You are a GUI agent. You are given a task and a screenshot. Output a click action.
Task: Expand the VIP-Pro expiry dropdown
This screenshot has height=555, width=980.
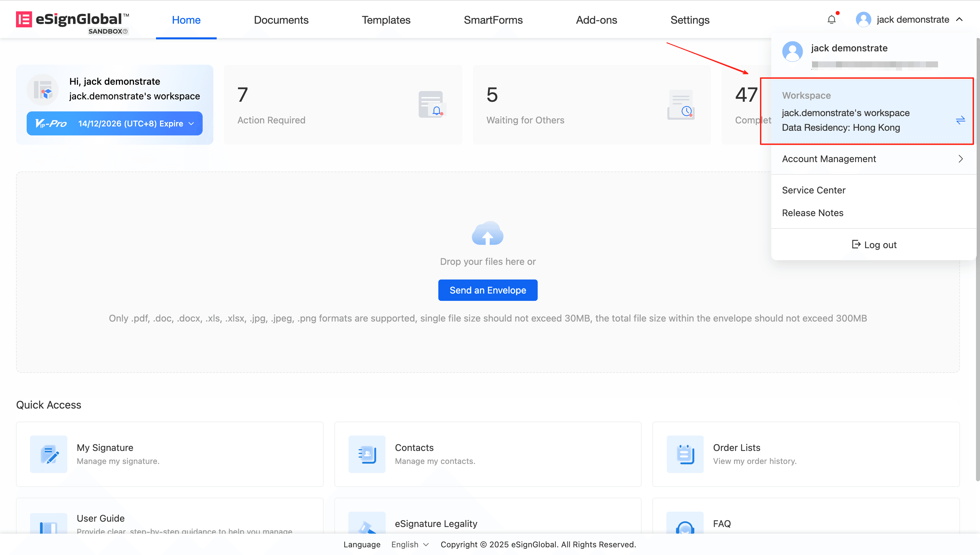191,123
